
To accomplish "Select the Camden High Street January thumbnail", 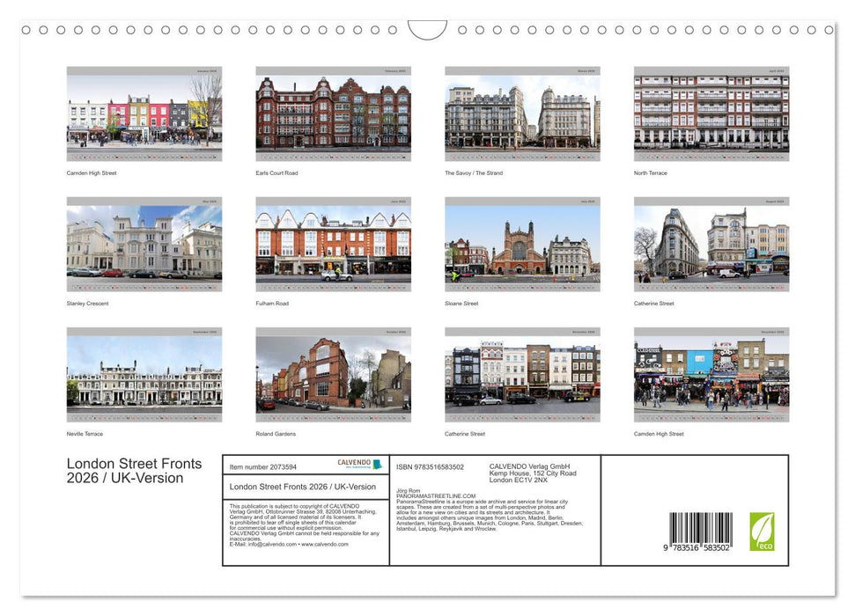I will point(144,113).
